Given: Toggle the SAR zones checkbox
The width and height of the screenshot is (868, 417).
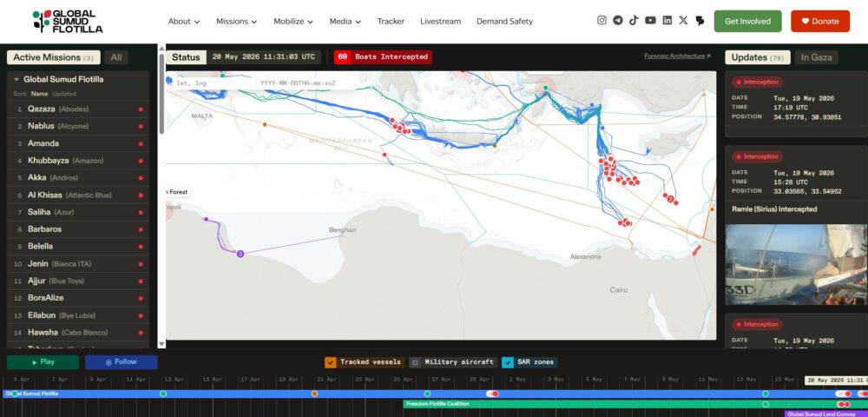Looking at the screenshot, I should click(508, 362).
